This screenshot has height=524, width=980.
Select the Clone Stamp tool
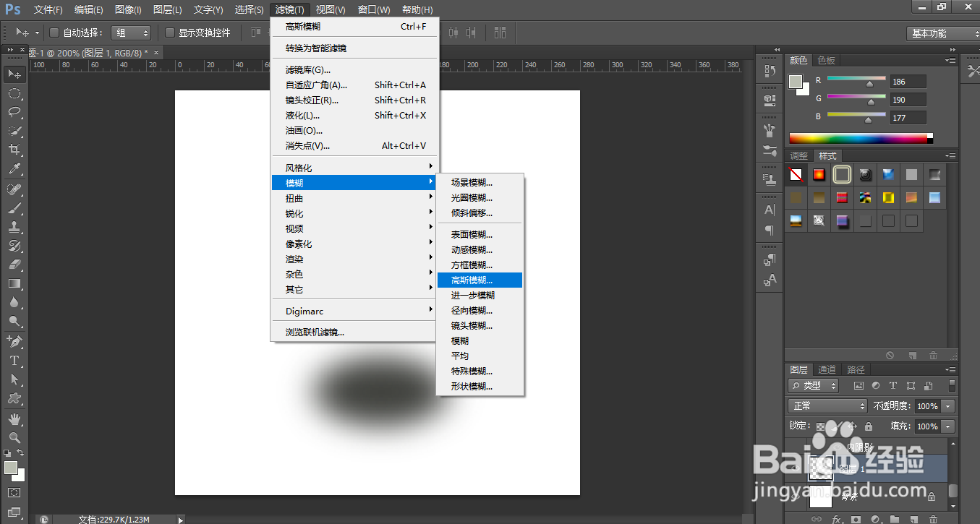pos(14,227)
